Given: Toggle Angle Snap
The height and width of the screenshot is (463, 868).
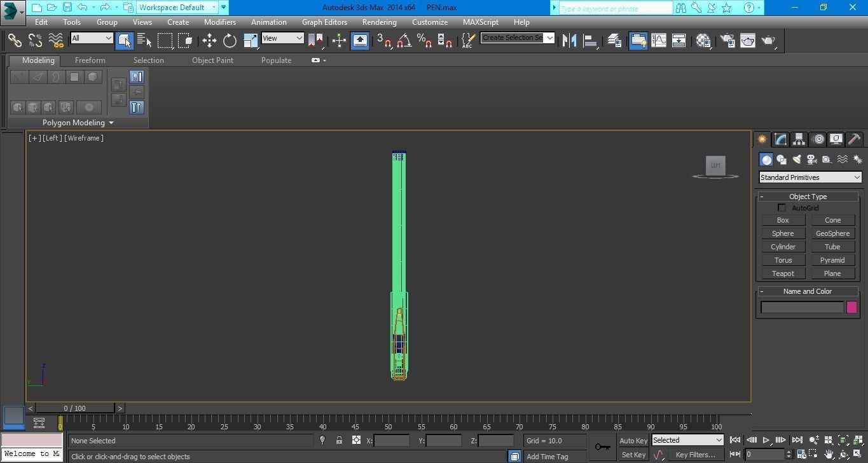Looking at the screenshot, I should [x=404, y=40].
